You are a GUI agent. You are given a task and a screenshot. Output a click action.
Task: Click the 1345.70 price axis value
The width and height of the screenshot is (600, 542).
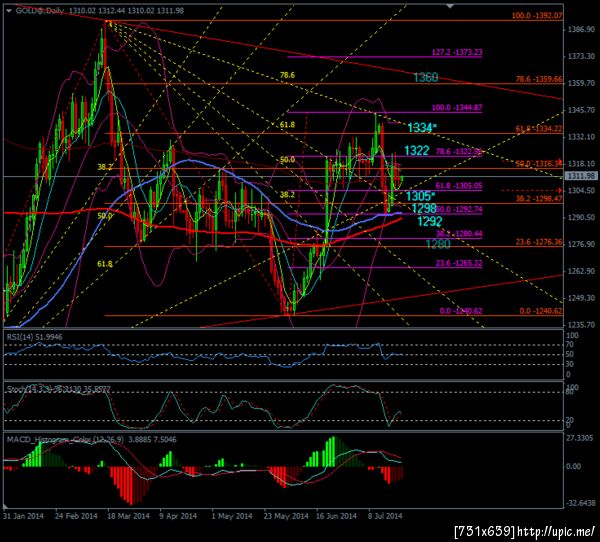[x=581, y=110]
